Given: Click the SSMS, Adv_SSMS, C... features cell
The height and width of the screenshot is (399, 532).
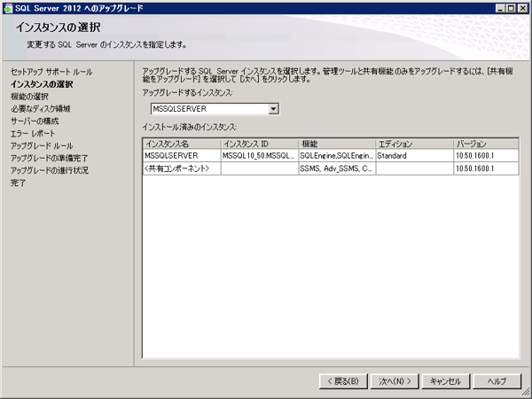Looking at the screenshot, I should [337, 168].
